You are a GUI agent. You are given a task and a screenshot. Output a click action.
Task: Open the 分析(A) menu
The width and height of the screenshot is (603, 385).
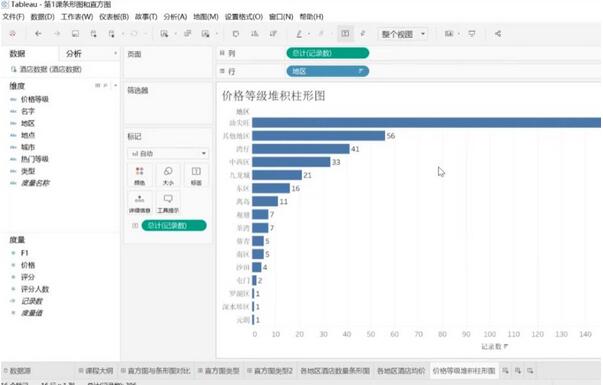(175, 17)
